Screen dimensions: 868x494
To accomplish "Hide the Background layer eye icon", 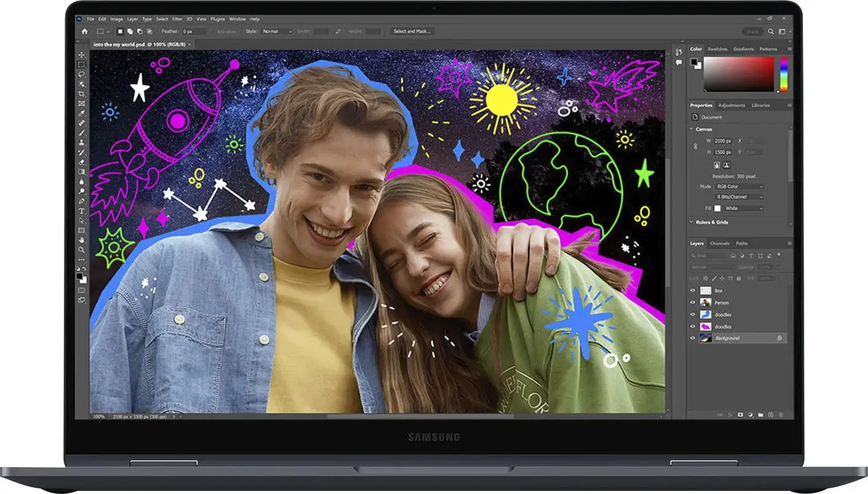I will tap(692, 338).
